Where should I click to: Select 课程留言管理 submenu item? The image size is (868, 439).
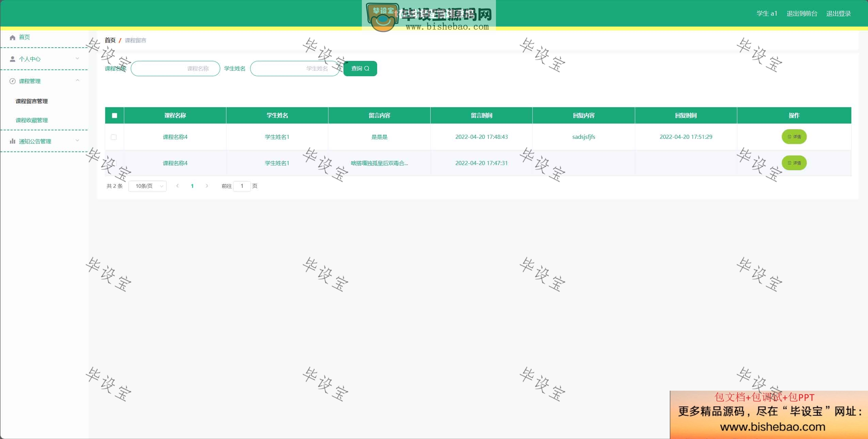[x=32, y=101]
